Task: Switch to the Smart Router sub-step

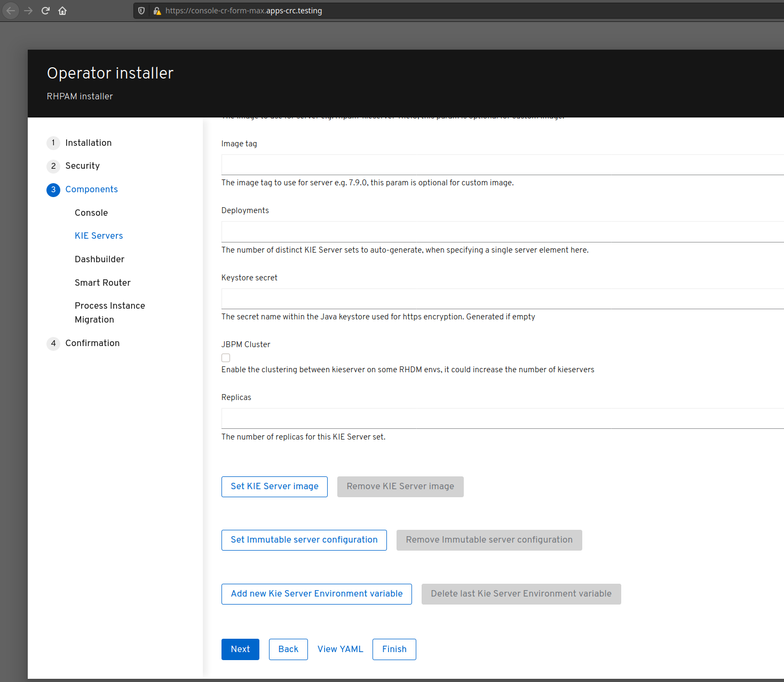Action: tap(102, 283)
